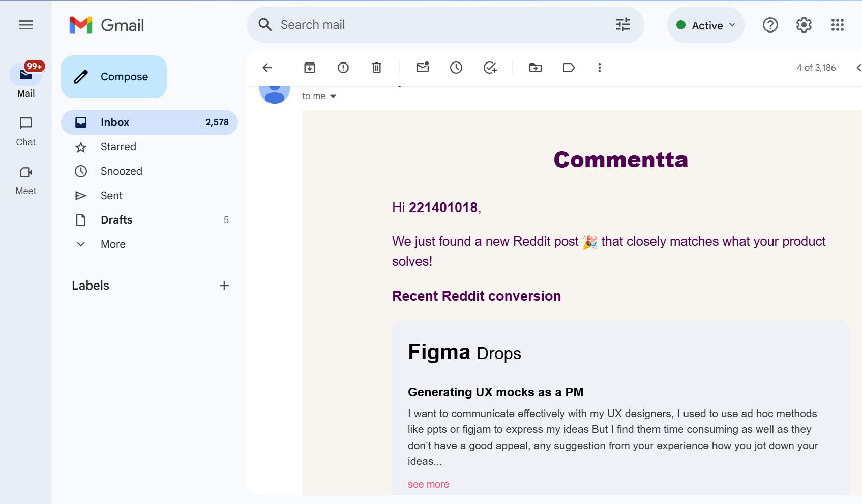Click the Labels section heading

(x=91, y=286)
